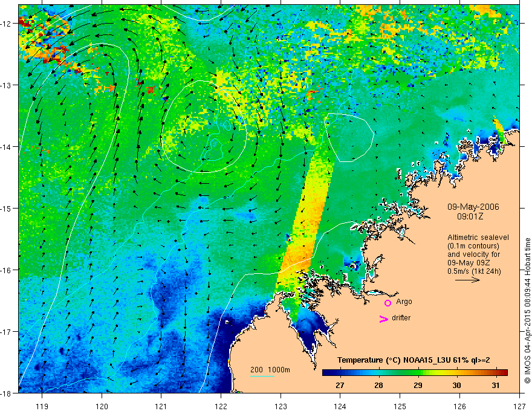Click the '(0.1m contours)' text
Image resolution: width=532 pixels, height=411 pixels.
coord(473,246)
